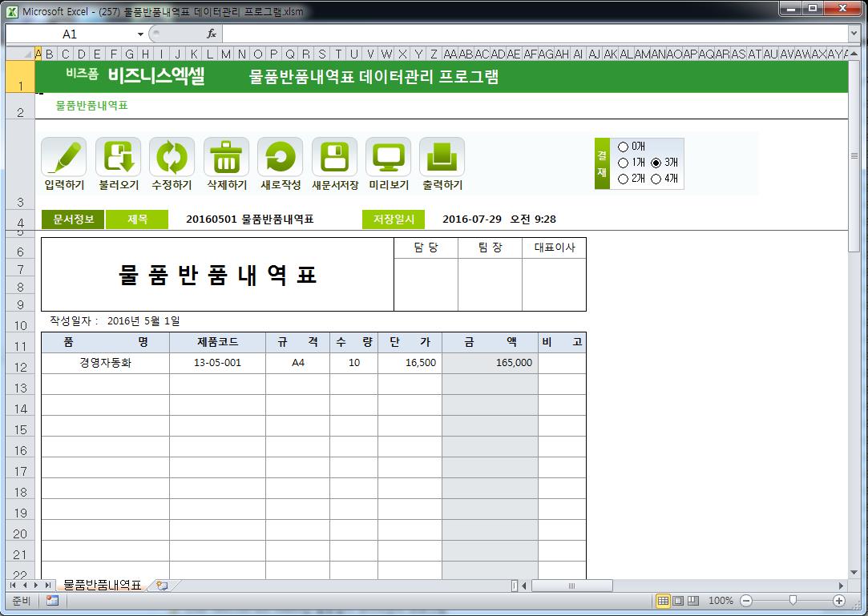
Task: Select the 2개 approval radio button
Action: pos(624,179)
